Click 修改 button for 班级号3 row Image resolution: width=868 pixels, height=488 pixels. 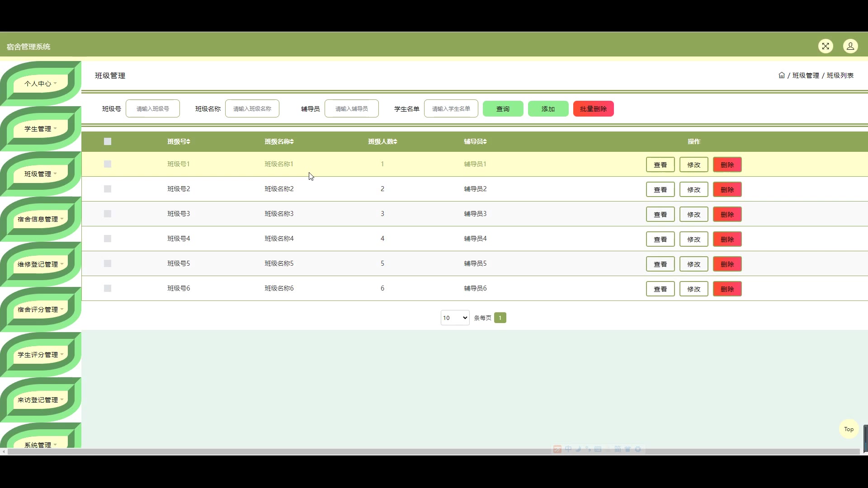(693, 215)
